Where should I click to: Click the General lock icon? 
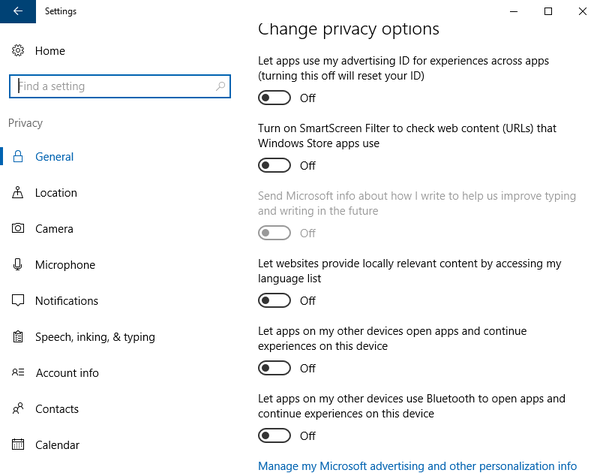pos(18,156)
